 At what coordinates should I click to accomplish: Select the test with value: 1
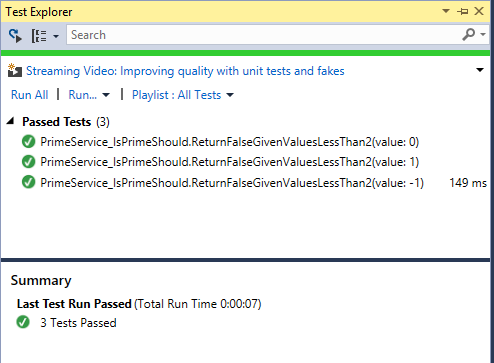[x=229, y=162]
